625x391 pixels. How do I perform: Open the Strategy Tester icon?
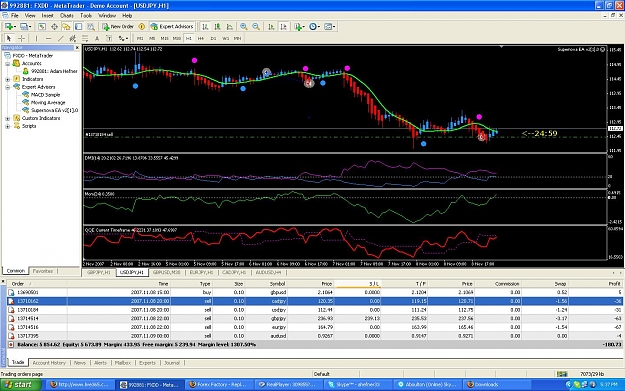coord(91,26)
